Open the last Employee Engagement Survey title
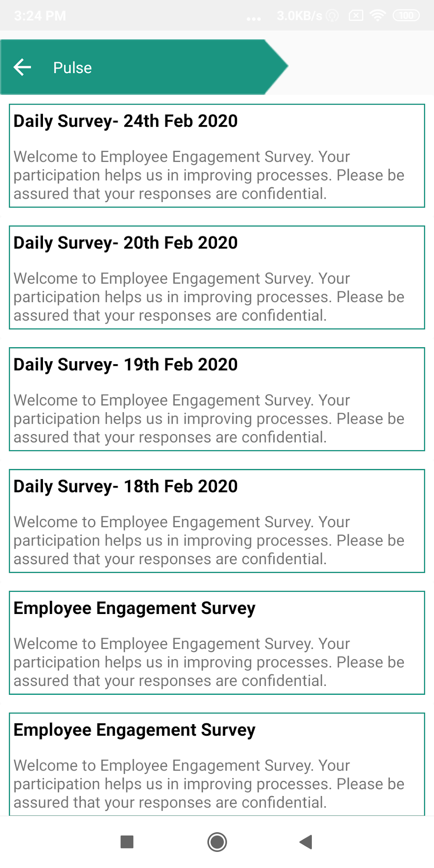 click(x=134, y=730)
